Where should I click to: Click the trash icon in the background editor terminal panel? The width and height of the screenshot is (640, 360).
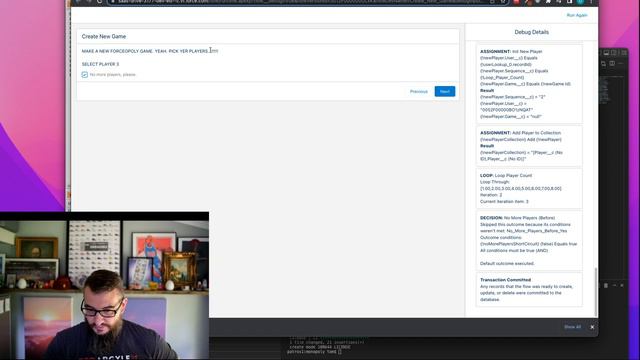tap(606, 285)
